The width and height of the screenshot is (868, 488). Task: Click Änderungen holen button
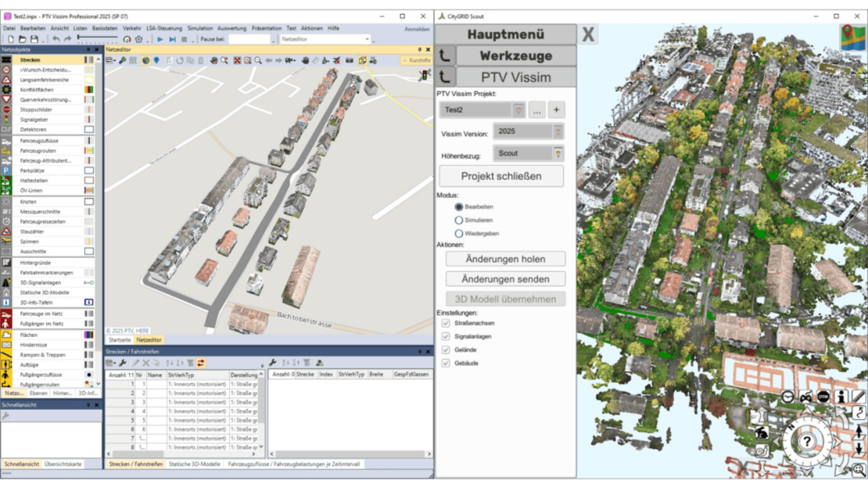click(x=505, y=259)
